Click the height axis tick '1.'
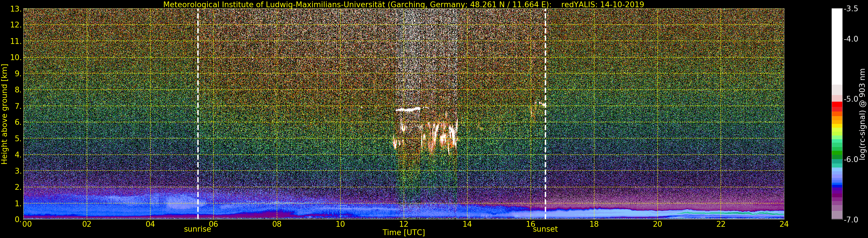This screenshot has width=868, height=238. 18,203
